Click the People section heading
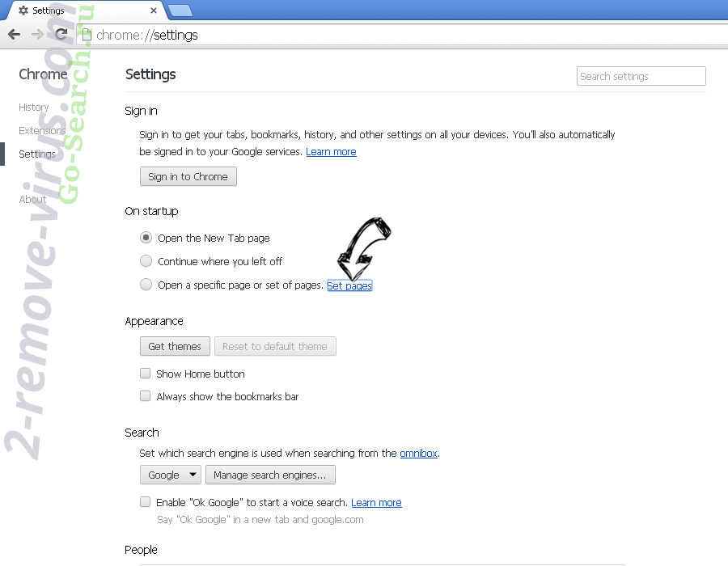728x566 pixels. 141,550
